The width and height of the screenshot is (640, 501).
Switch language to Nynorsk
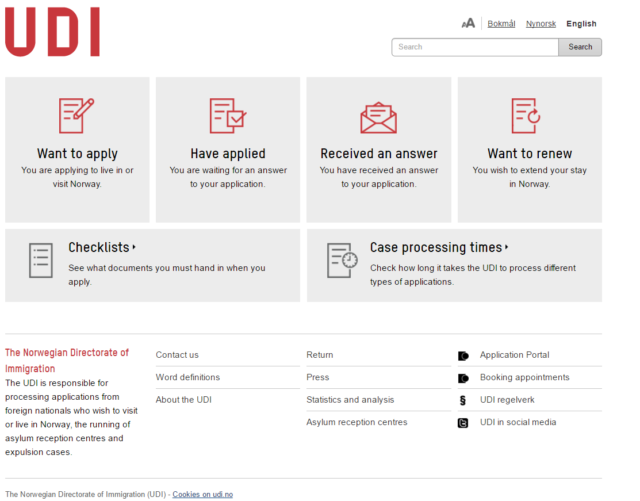[541, 24]
